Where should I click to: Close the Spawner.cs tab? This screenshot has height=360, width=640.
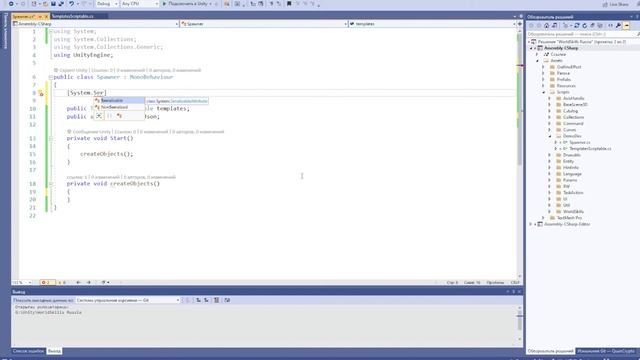point(46,16)
